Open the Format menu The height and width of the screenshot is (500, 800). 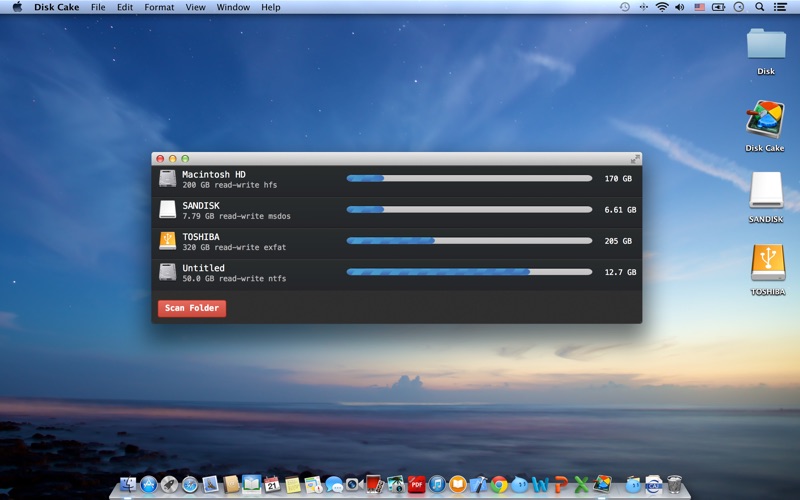(x=159, y=7)
